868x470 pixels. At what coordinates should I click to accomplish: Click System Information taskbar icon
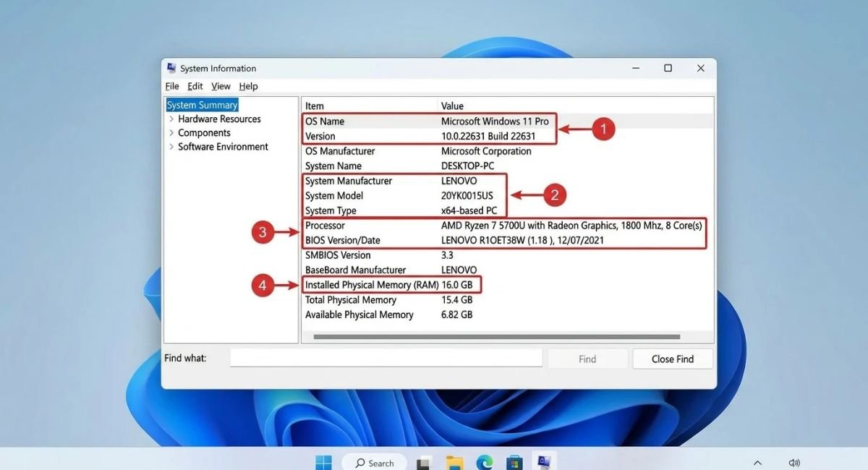[544, 462]
